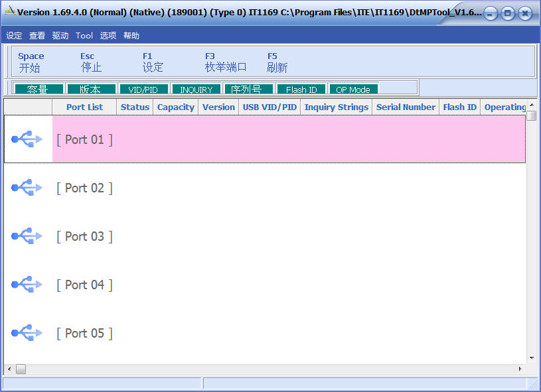Click the horizontal scrollbar right arrow

tap(520, 369)
